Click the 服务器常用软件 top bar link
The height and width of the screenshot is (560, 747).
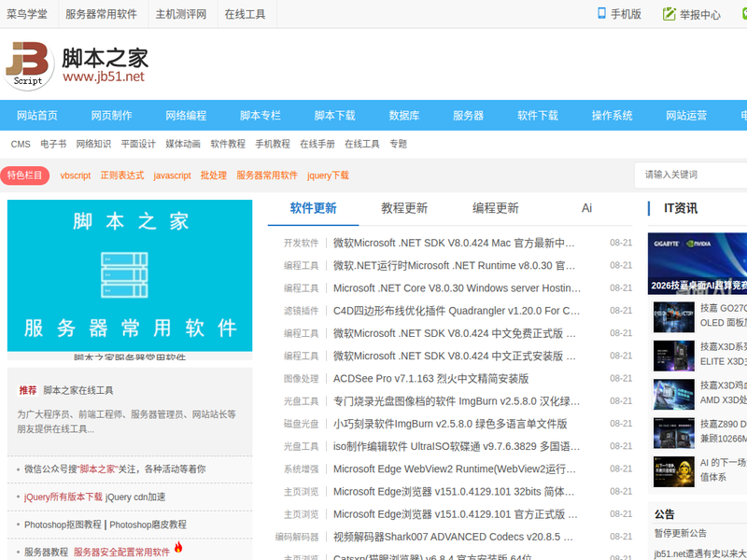tap(101, 14)
